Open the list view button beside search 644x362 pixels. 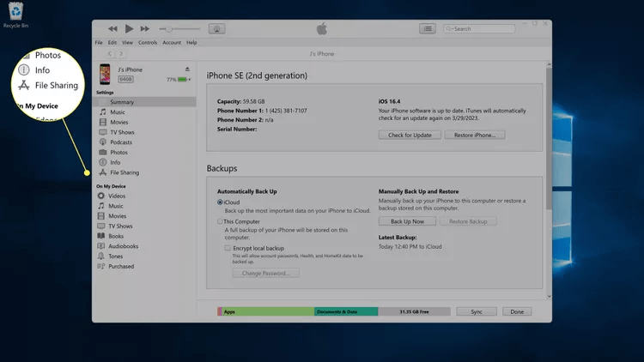point(427,29)
